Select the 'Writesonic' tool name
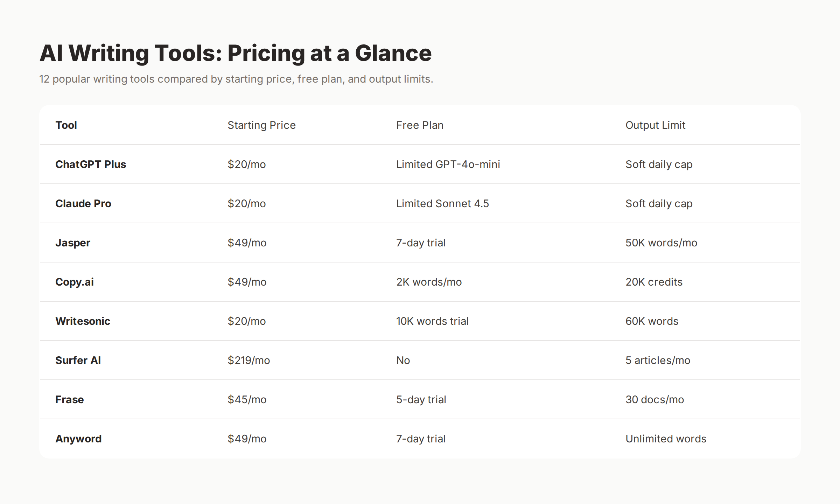Image resolution: width=840 pixels, height=504 pixels. click(83, 321)
